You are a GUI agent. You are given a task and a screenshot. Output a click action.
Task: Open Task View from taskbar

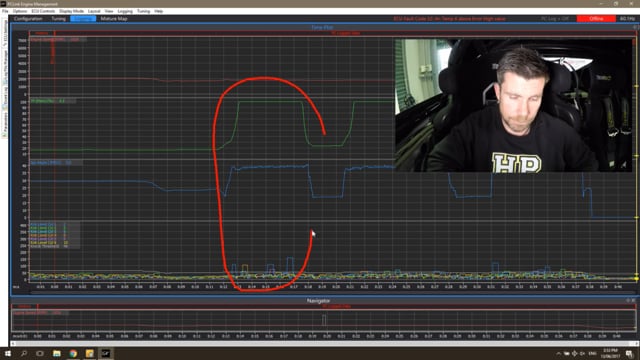(40, 353)
